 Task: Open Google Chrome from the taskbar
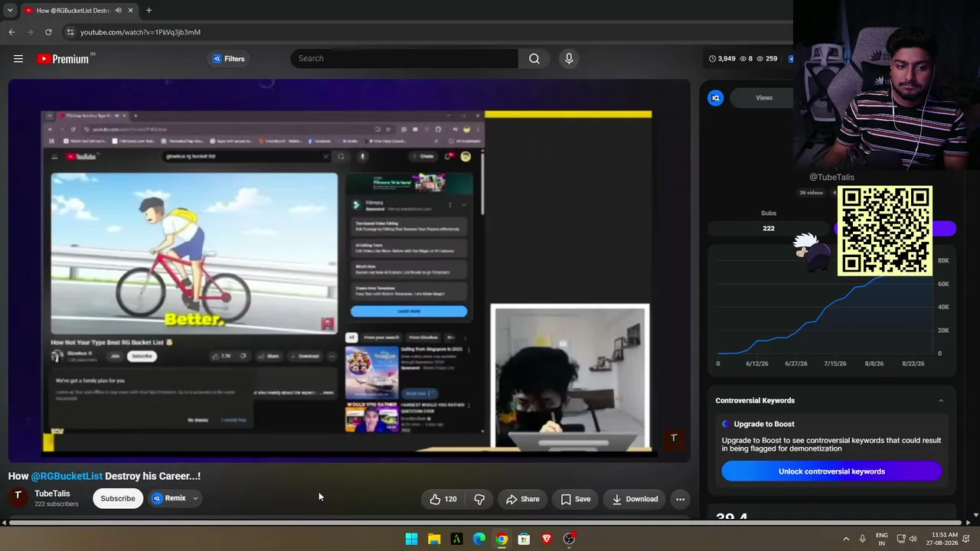click(501, 539)
